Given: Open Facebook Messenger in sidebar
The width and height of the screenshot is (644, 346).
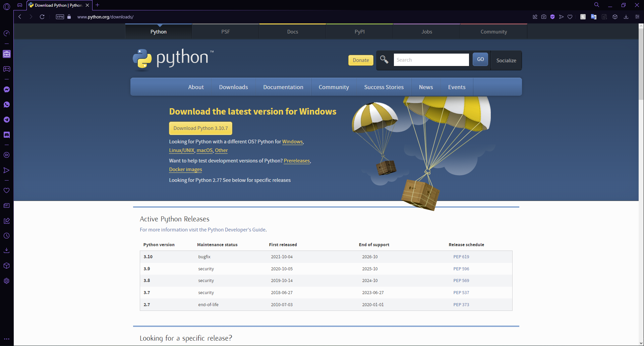Looking at the screenshot, I should (7, 89).
